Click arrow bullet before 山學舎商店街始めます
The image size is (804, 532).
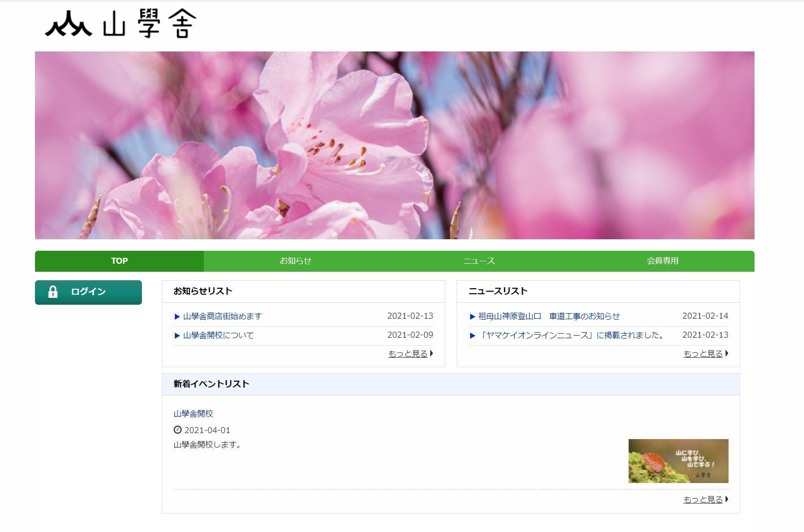(x=177, y=317)
